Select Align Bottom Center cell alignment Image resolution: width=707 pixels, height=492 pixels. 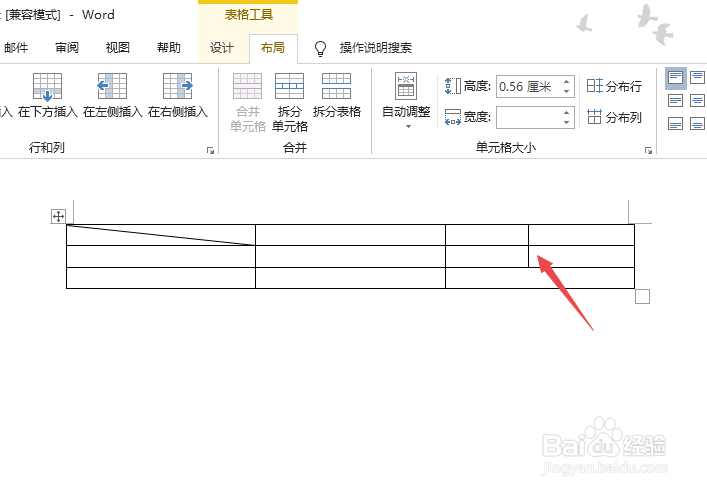(697, 124)
